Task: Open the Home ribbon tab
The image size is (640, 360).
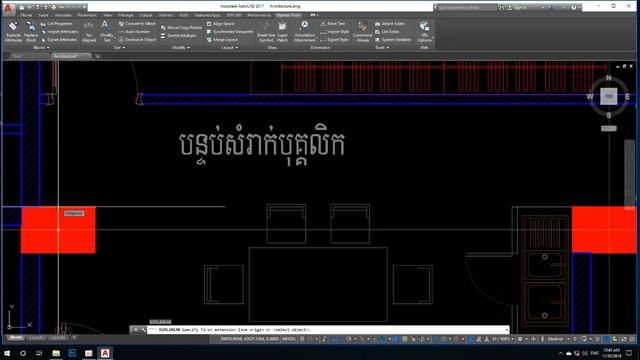Action: [26, 15]
